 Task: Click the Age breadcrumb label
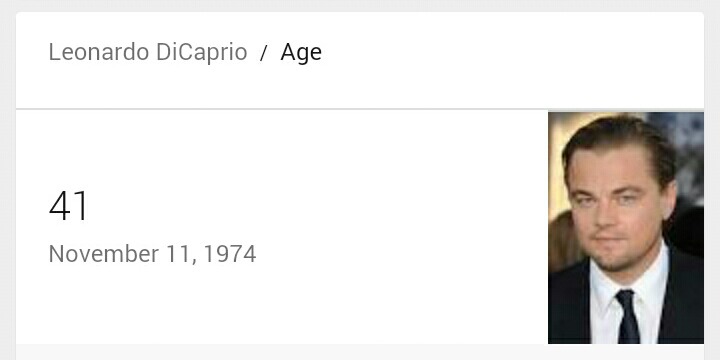[x=301, y=54]
